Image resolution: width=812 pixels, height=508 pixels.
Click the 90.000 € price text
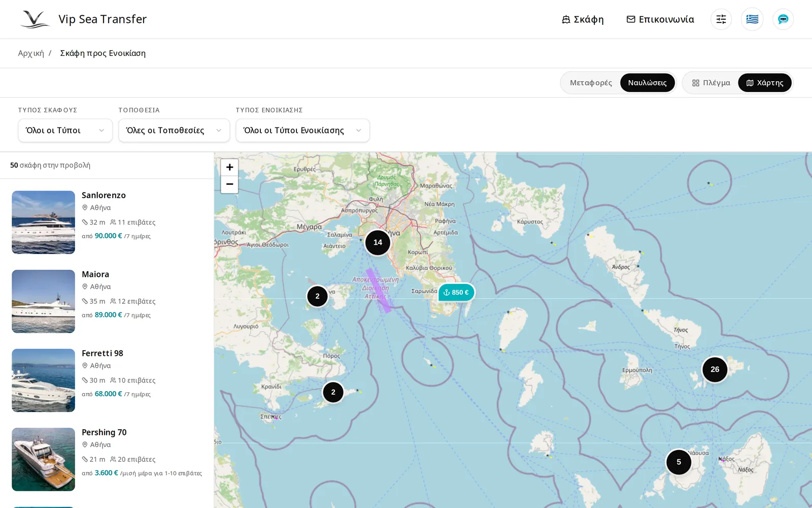pos(108,236)
